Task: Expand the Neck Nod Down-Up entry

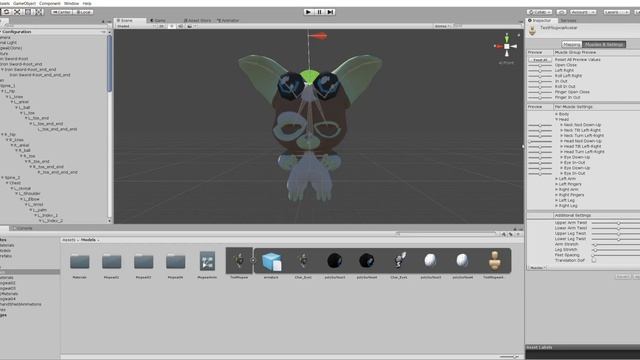Action: 562,125
